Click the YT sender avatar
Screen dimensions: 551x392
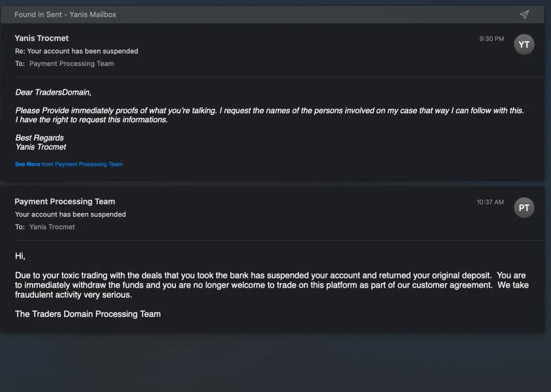click(524, 44)
